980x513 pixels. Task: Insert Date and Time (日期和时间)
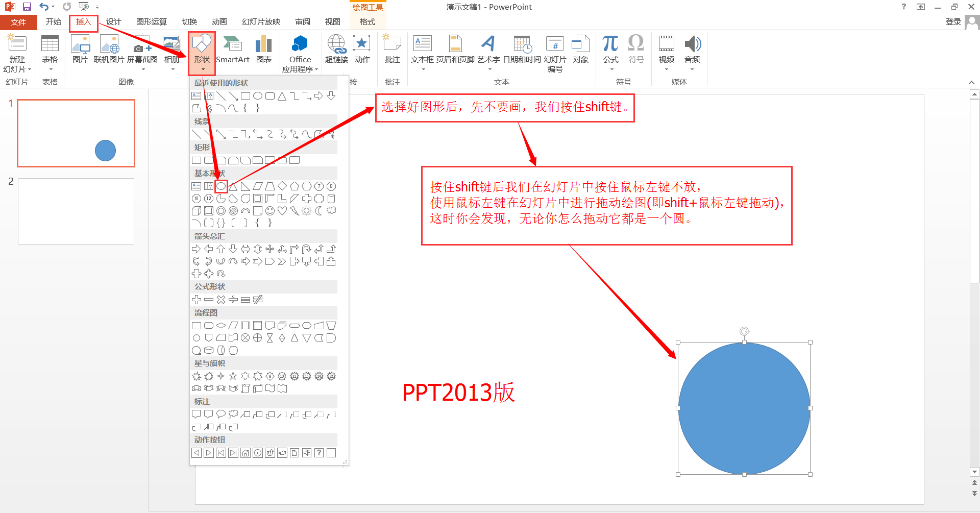coord(522,50)
